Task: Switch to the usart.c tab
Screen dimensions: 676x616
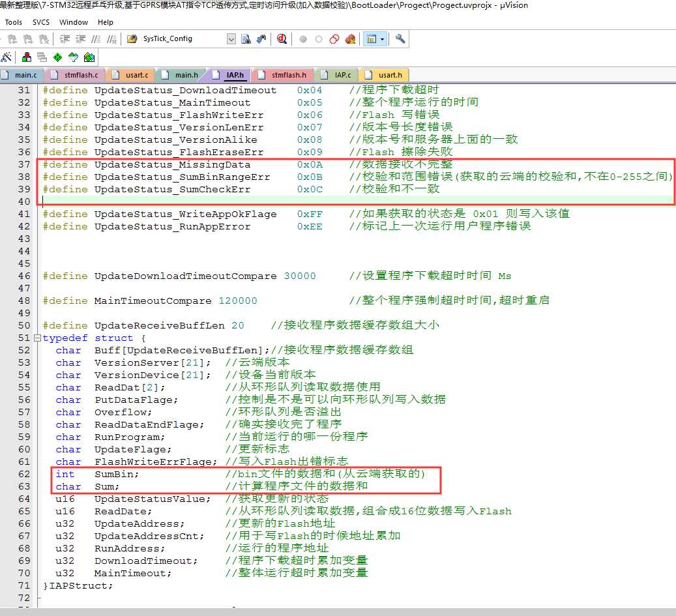Action: [131, 75]
